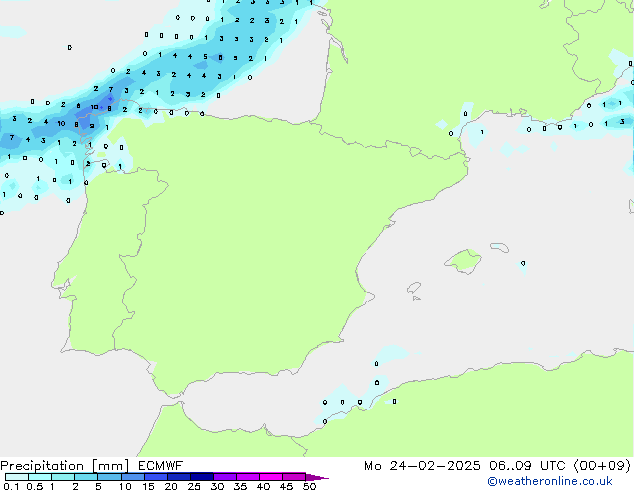Click the '(00+09)' forecast offset text
This screenshot has width=634, height=490.
click(x=602, y=466)
